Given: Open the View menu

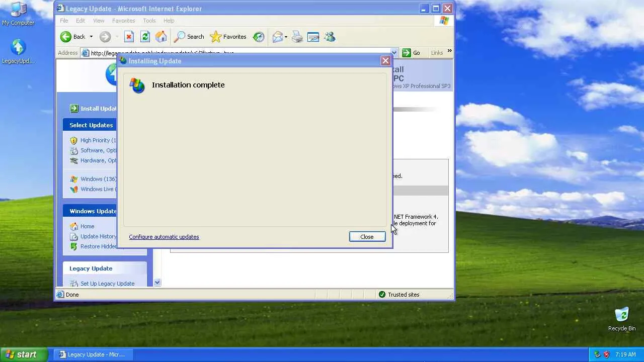Looking at the screenshot, I should pyautogui.click(x=99, y=21).
